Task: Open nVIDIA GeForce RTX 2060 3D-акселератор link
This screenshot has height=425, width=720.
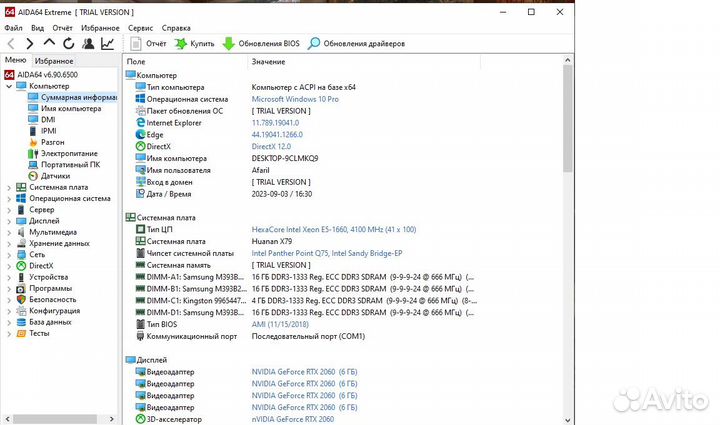Action: tap(292, 419)
